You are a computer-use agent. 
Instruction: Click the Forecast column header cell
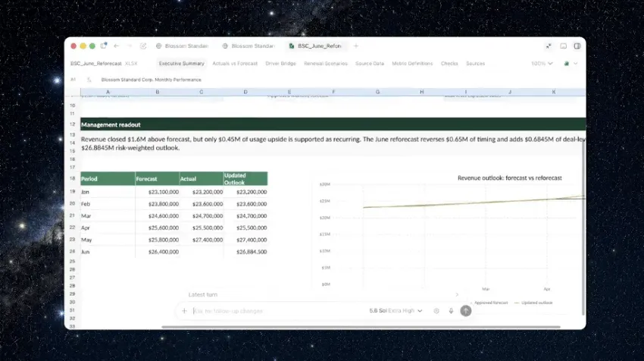tap(157, 179)
